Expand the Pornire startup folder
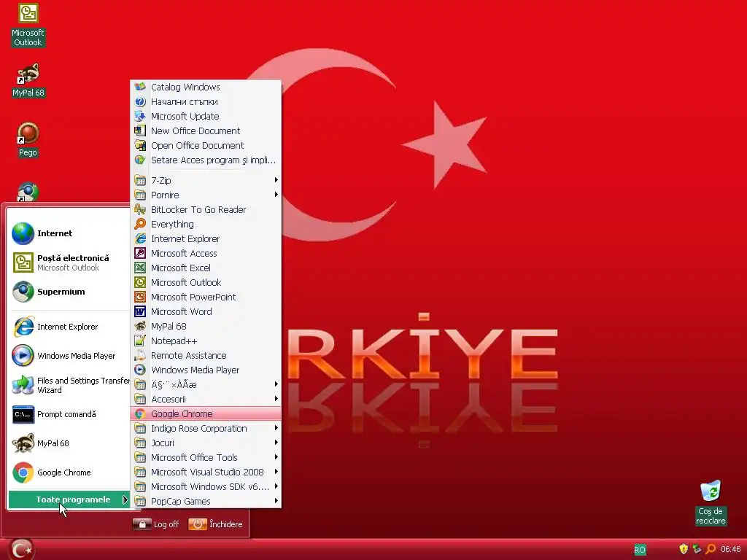This screenshot has width=747, height=560. pyautogui.click(x=206, y=195)
